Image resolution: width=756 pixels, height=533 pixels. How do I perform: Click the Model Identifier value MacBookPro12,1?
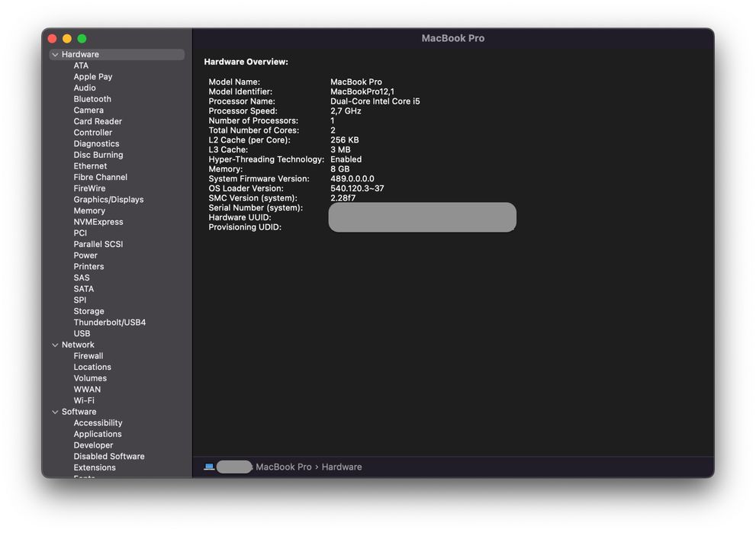(x=362, y=92)
